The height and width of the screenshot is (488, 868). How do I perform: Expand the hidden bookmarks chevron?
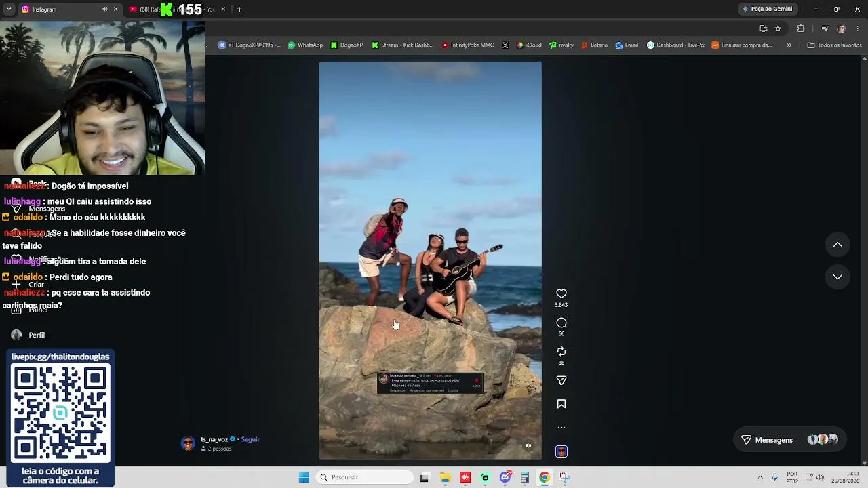pos(789,45)
